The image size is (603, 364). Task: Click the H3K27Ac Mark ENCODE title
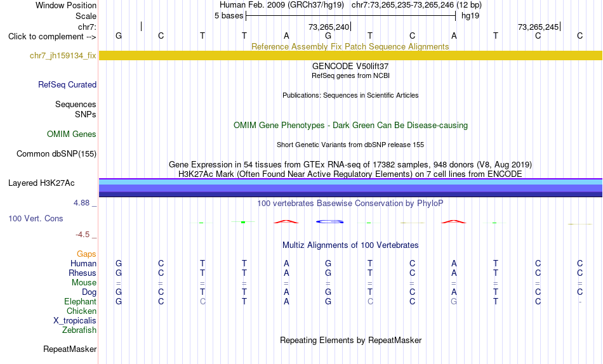pos(350,174)
